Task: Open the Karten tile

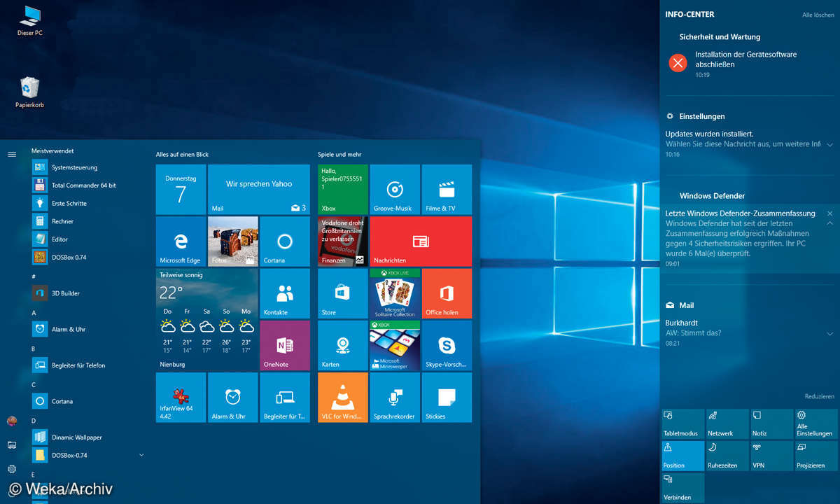Action: (343, 345)
